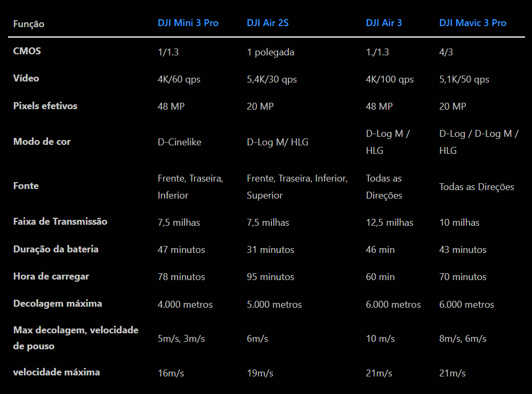The image size is (532, 394).
Task: Open the DJI Air 2S link
Action: (x=268, y=23)
